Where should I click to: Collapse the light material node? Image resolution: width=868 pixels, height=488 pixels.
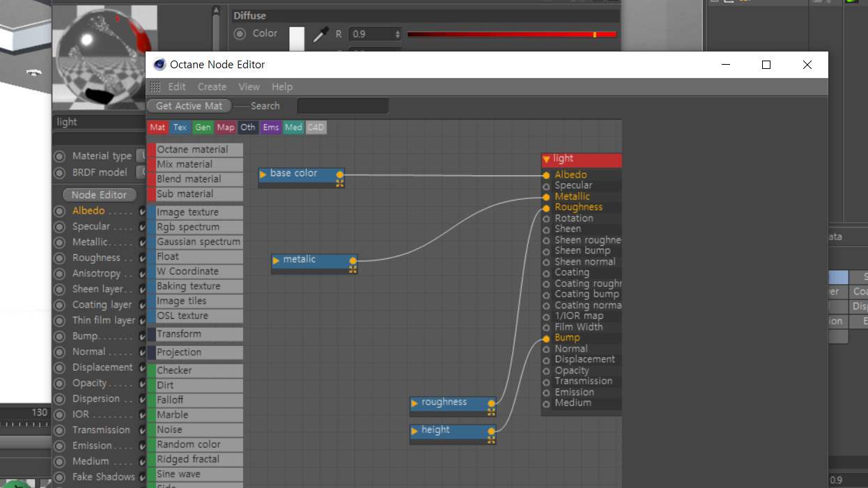click(546, 159)
